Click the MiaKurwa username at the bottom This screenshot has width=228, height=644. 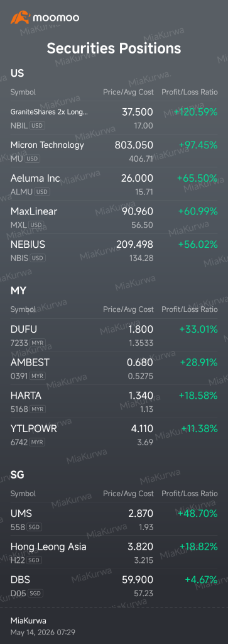click(28, 620)
